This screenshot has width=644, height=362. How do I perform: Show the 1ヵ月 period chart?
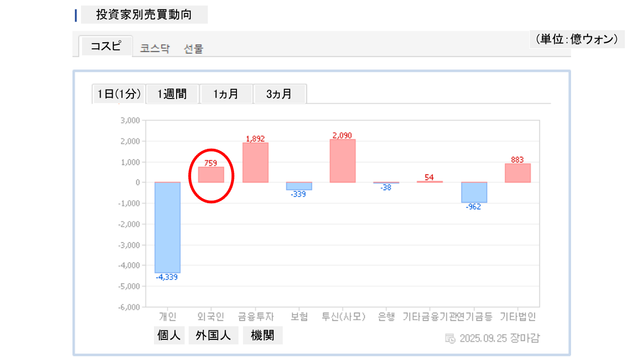click(x=226, y=94)
